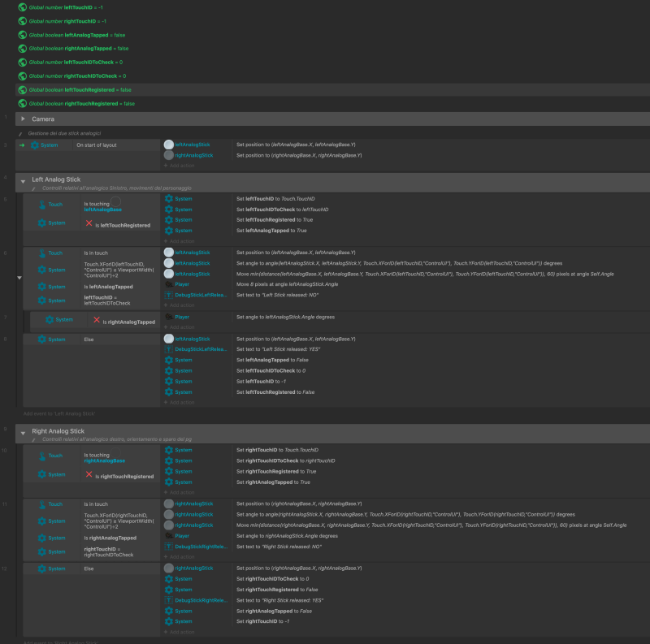Click System gear icon on 'On start of layout'
Viewport: 650px width, 644px height.
[x=35, y=145]
